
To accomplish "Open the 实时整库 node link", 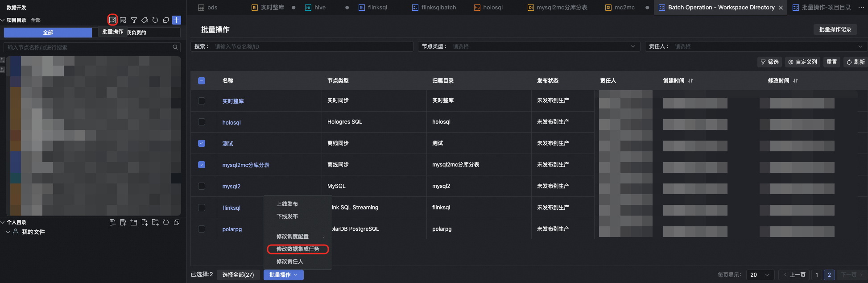I will click(x=233, y=101).
